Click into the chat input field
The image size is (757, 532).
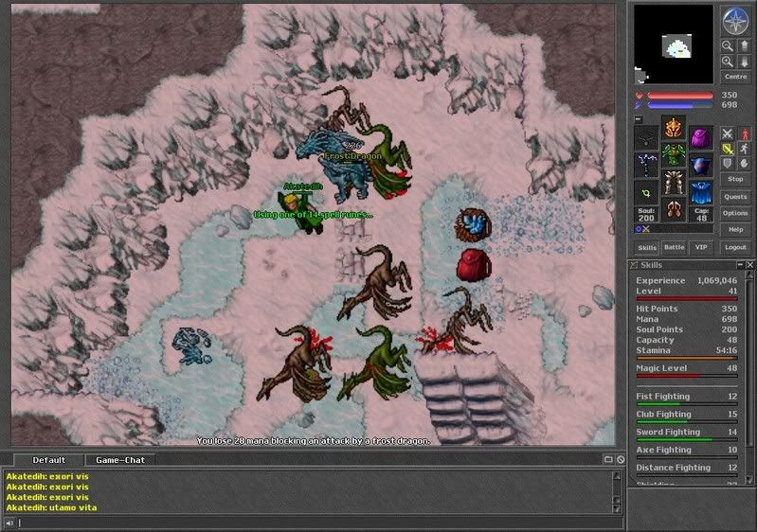pyautogui.click(x=318, y=523)
